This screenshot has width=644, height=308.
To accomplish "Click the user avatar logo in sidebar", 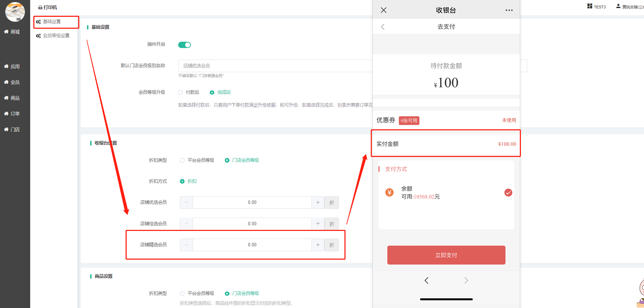I will pyautogui.click(x=15, y=12).
